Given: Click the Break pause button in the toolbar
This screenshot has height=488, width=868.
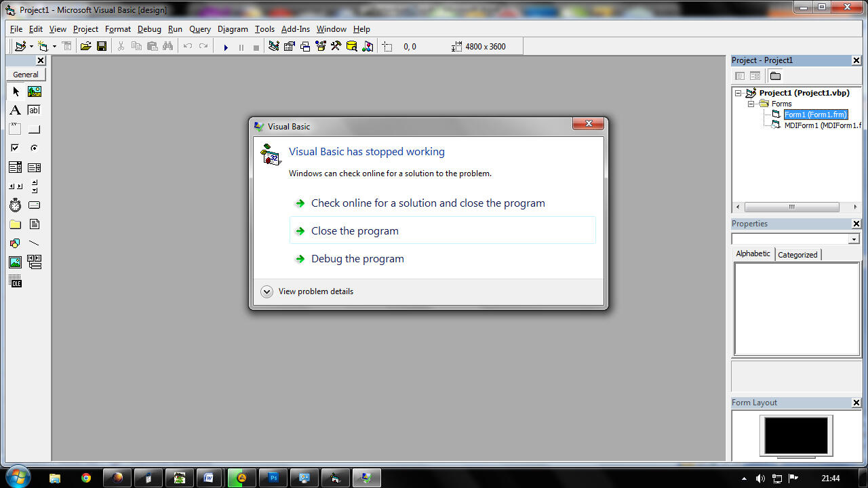Looking at the screenshot, I should (x=241, y=47).
